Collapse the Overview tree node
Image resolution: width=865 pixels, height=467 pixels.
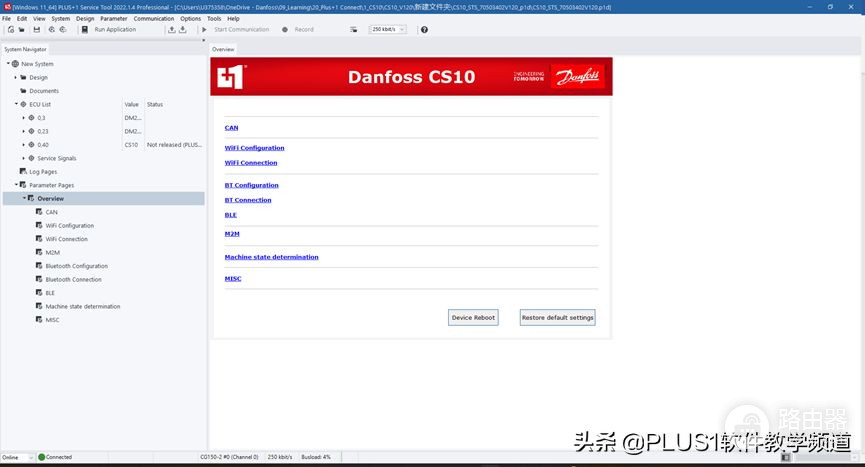click(24, 198)
